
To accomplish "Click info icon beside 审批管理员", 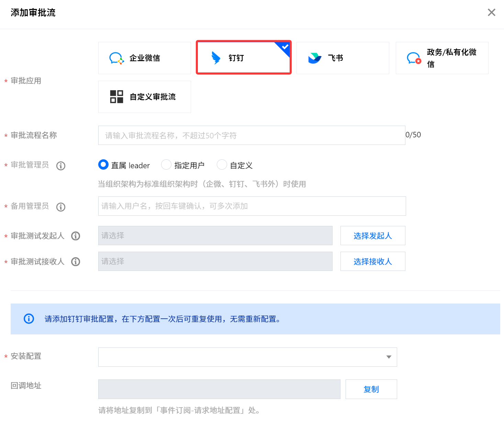I will click(61, 166).
